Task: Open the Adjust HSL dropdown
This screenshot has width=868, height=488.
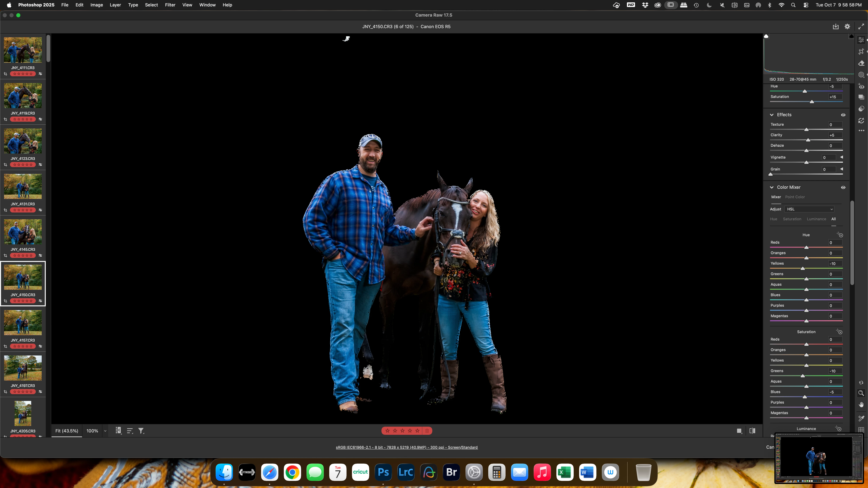Action: click(x=809, y=209)
